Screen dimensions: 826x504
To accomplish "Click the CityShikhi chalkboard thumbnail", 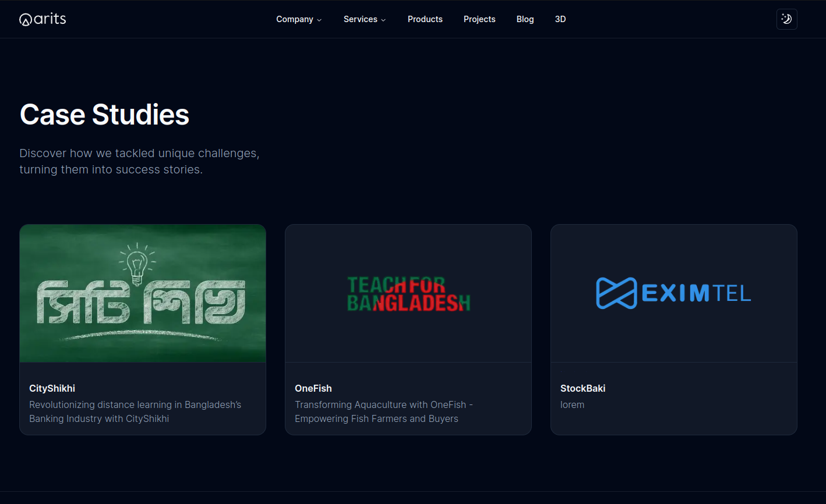I will pyautogui.click(x=142, y=293).
